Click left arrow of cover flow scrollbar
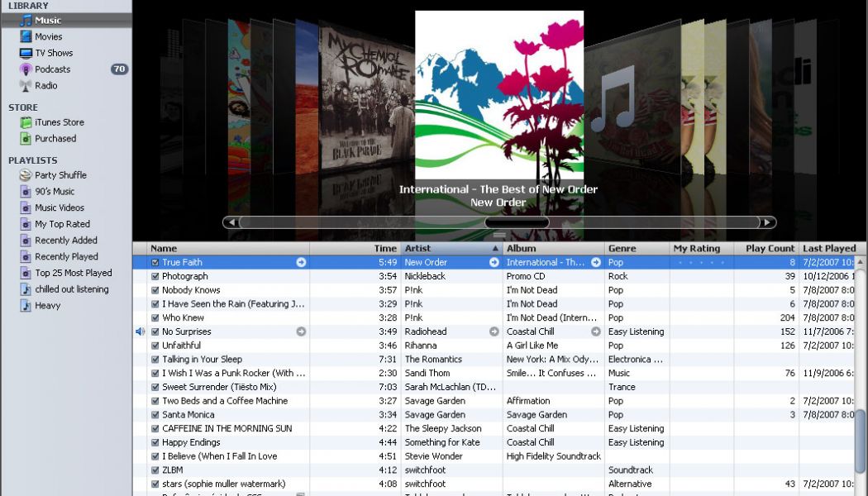Screen dimensions: 868x496 click(x=231, y=222)
